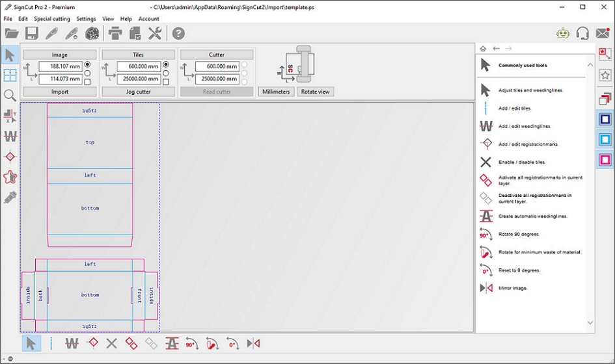Viewport: 615px width, 364px height.
Task: Open the wrench and screwdriver settings icon
Action: click(x=155, y=33)
